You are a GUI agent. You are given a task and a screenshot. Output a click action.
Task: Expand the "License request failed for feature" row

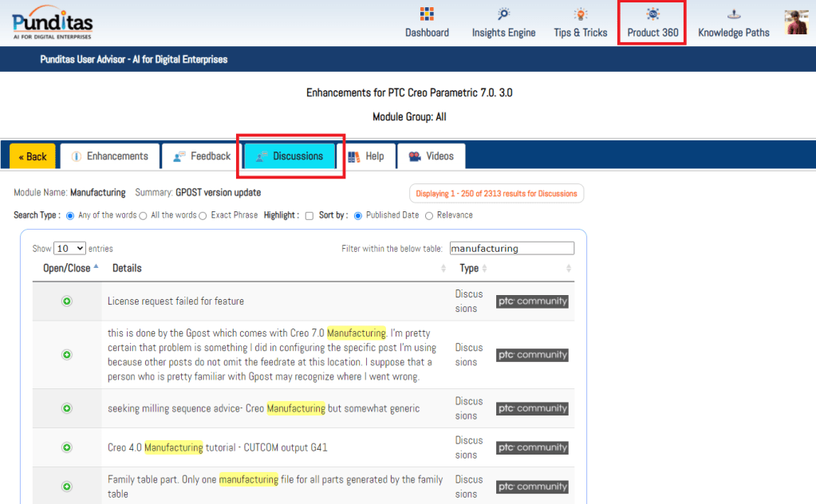click(67, 301)
